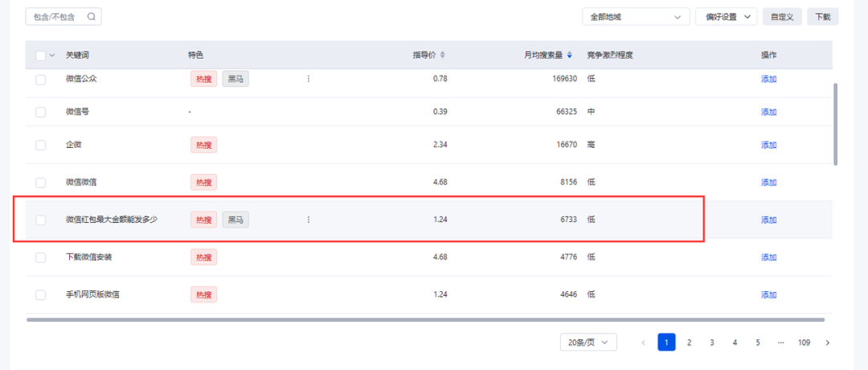Go to next page arrow

(828, 343)
